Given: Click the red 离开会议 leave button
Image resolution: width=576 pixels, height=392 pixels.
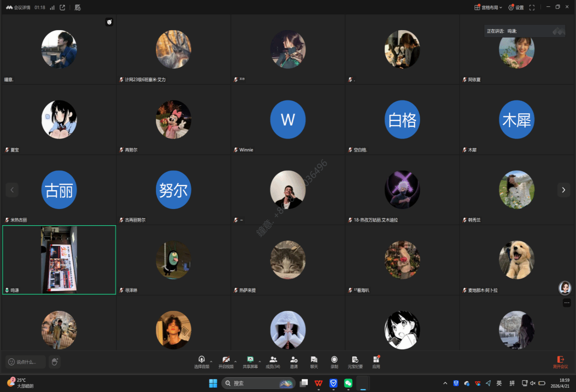Looking at the screenshot, I should point(560,362).
